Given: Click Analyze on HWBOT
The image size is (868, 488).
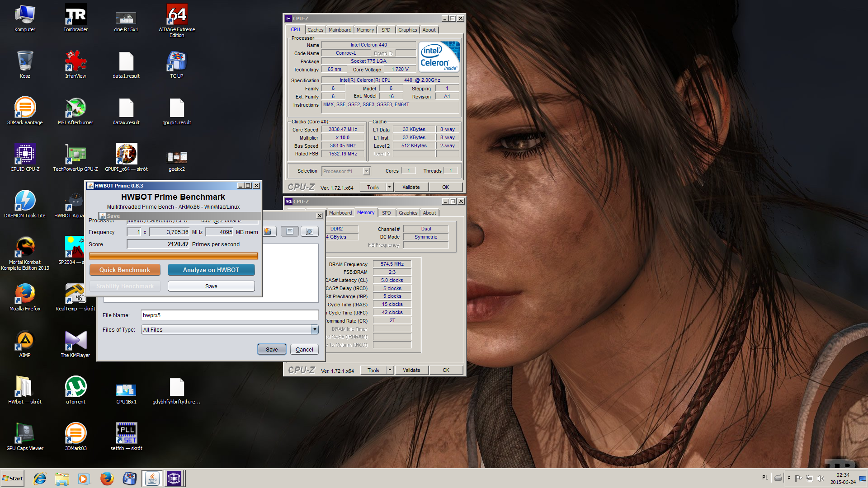Looking at the screenshot, I should [211, 270].
